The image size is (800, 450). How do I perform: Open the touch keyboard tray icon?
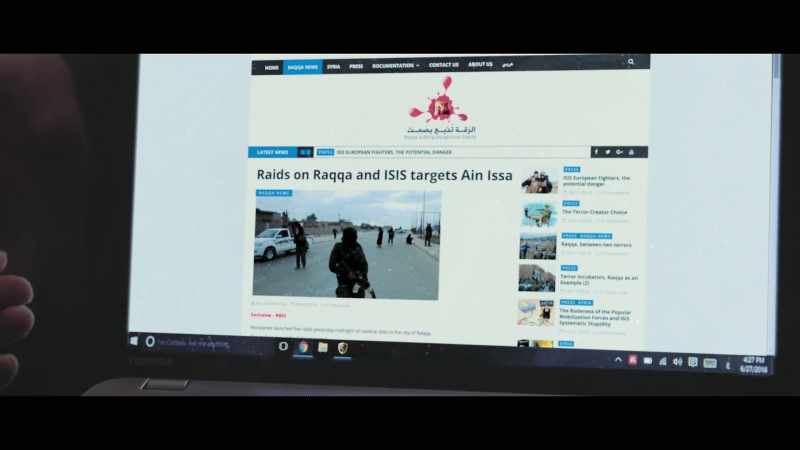click(x=710, y=363)
